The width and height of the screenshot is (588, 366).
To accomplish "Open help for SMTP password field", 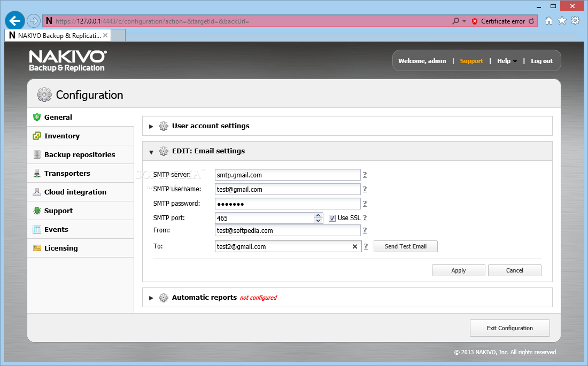I will 365,204.
